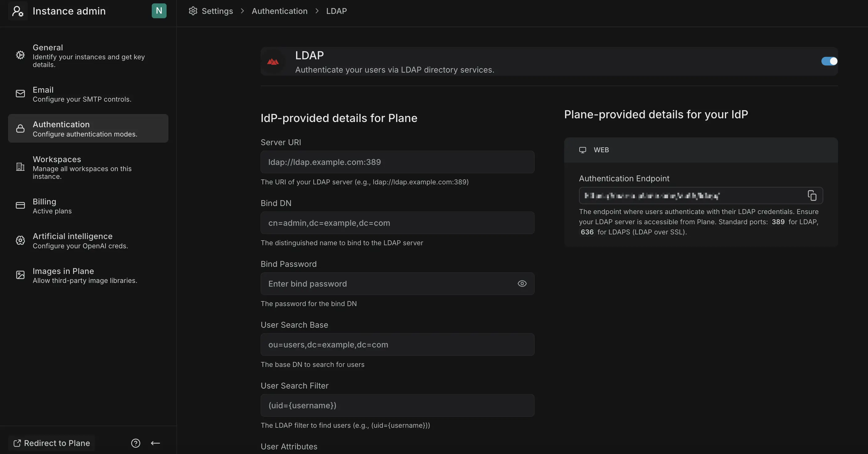Navigate to Settings in the breadcrumb
868x454 pixels.
(217, 11)
